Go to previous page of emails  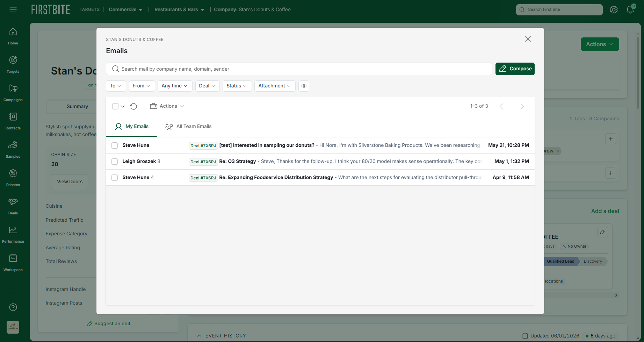point(501,106)
